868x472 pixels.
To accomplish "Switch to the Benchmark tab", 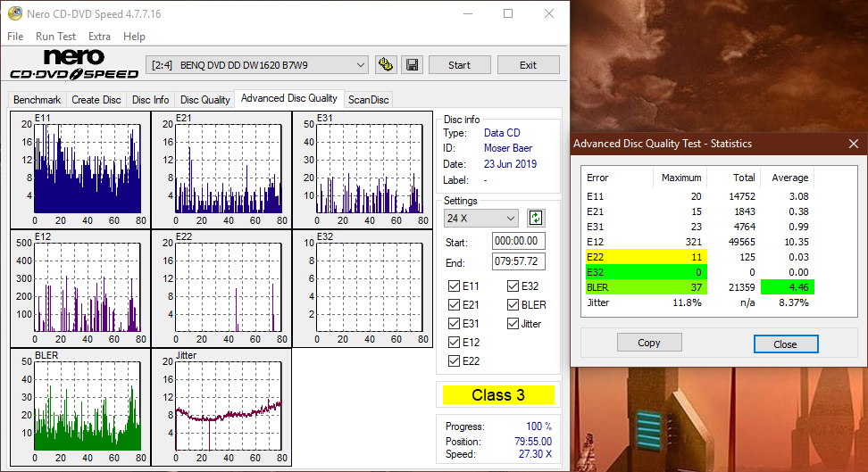I will [38, 100].
